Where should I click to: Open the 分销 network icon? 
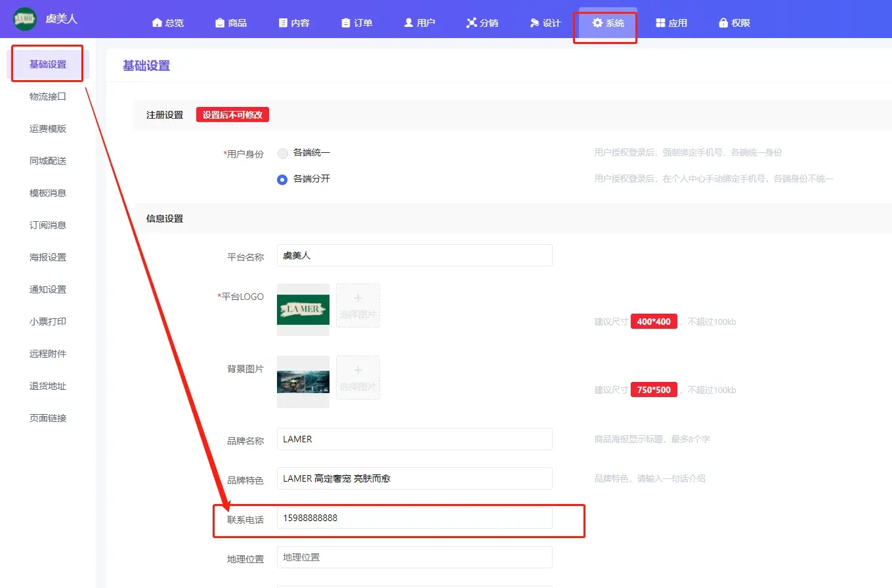coord(471,23)
